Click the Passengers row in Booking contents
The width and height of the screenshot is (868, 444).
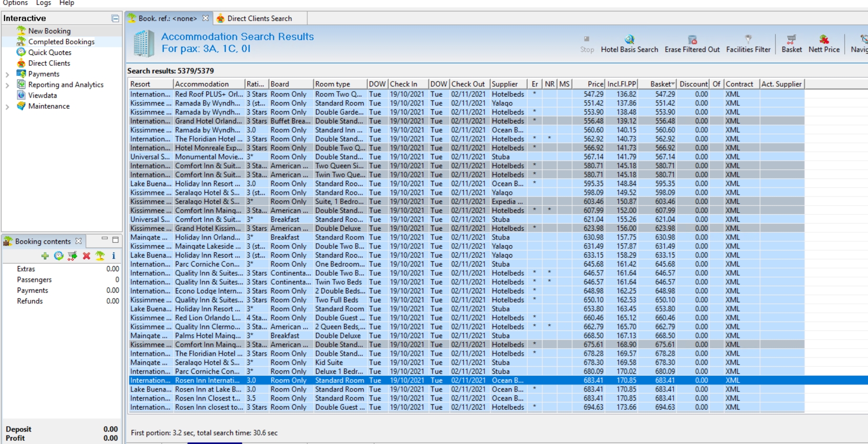pos(61,280)
